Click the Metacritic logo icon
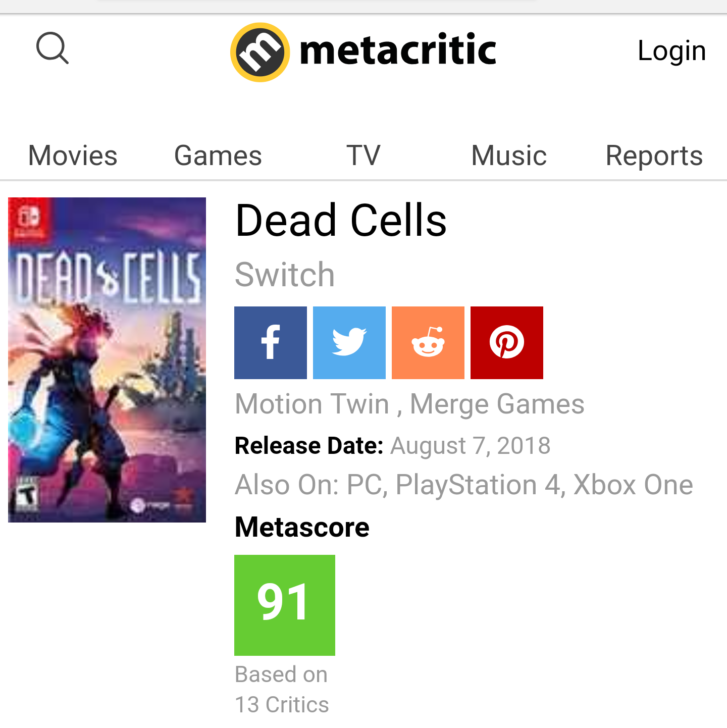 pos(260,52)
